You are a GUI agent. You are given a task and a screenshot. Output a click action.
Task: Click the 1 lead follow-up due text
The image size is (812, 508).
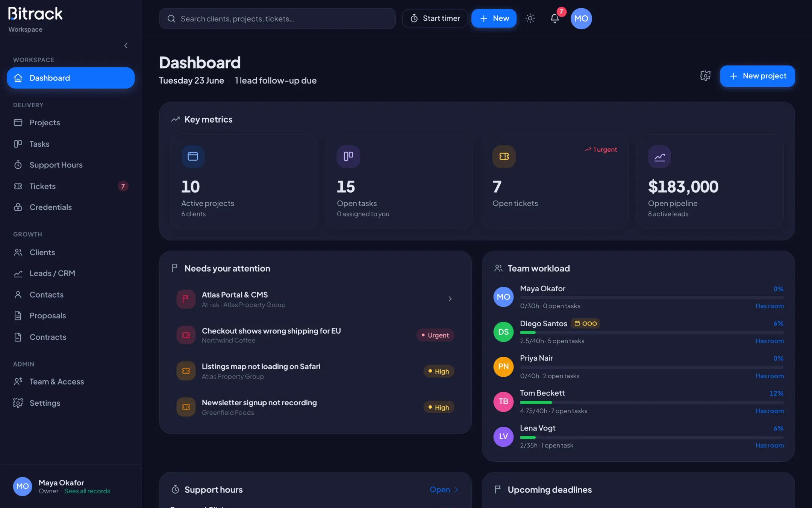(x=276, y=81)
